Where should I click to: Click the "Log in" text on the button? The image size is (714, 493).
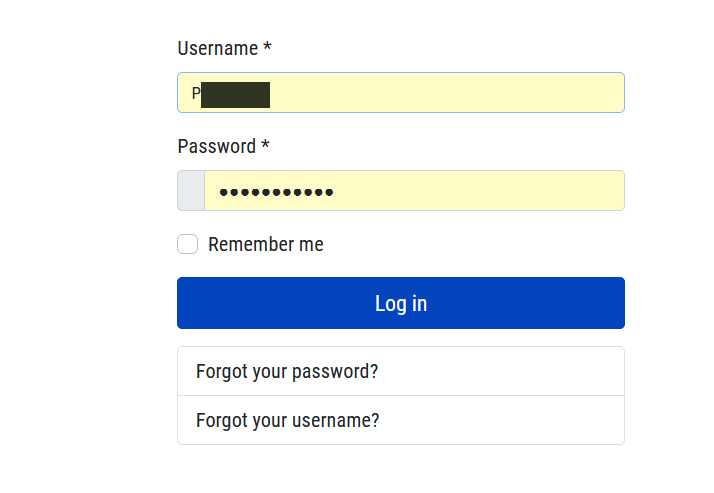(x=401, y=303)
